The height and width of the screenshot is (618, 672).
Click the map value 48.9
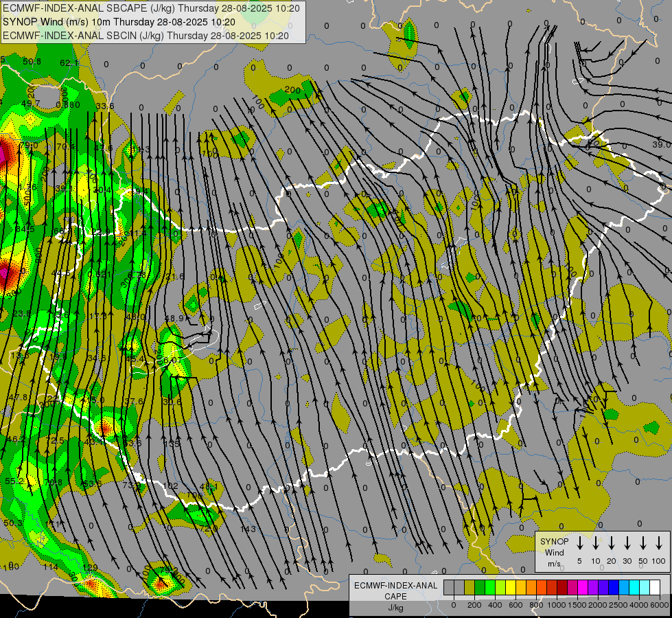[x=174, y=318]
